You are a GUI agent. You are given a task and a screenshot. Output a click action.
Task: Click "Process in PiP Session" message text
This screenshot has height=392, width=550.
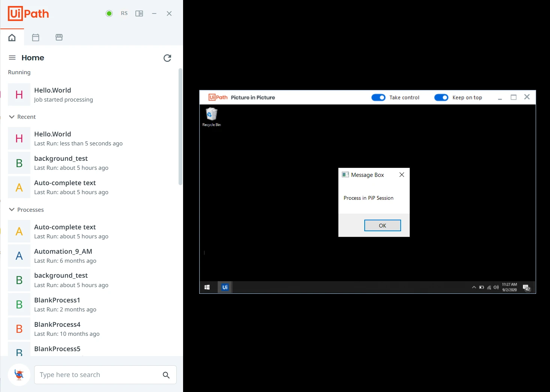[368, 198]
